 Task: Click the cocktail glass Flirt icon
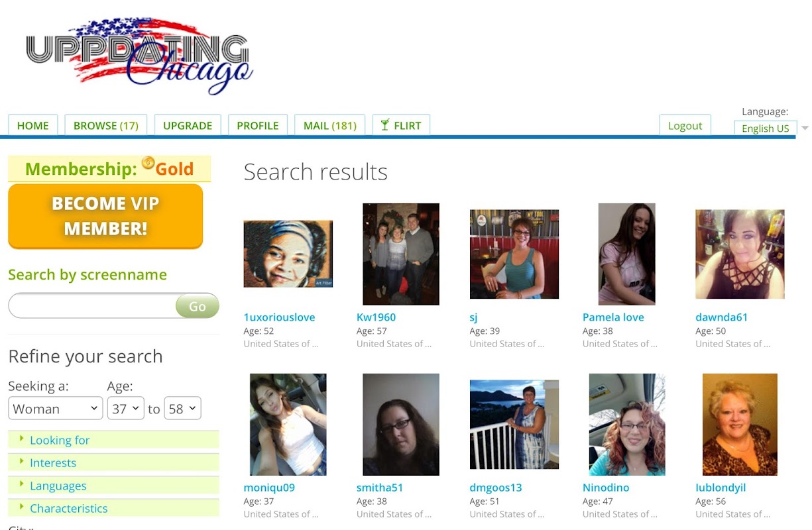tap(384, 125)
